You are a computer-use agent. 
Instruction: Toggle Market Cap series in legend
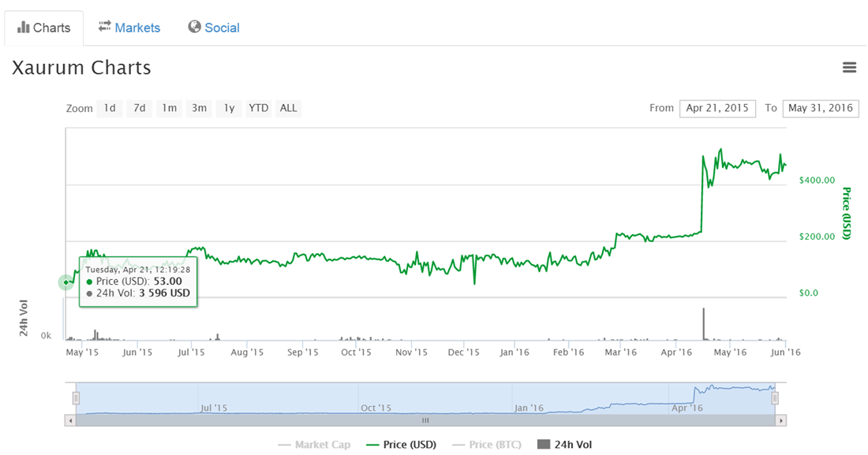coord(314,445)
